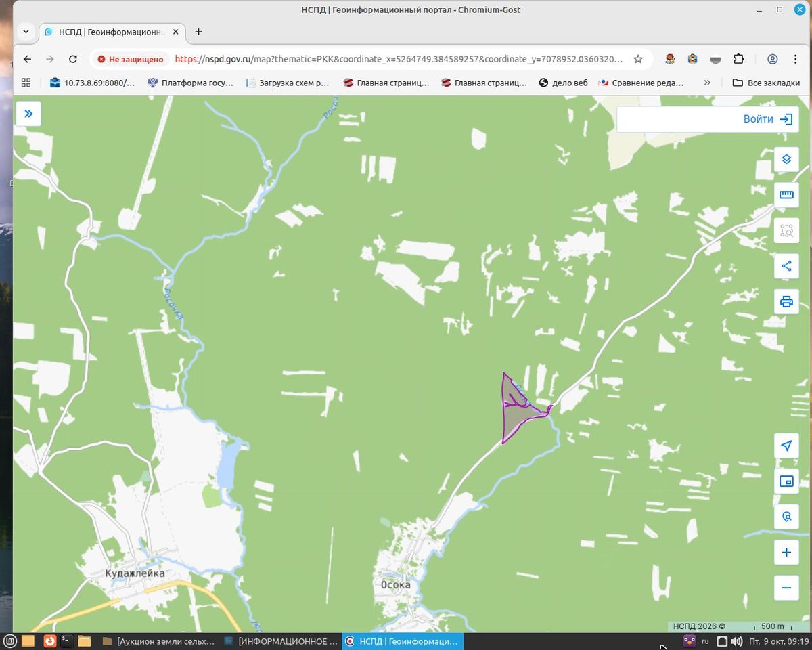
Task: Select the НСПД Геоинформационный tab
Action: (x=112, y=32)
